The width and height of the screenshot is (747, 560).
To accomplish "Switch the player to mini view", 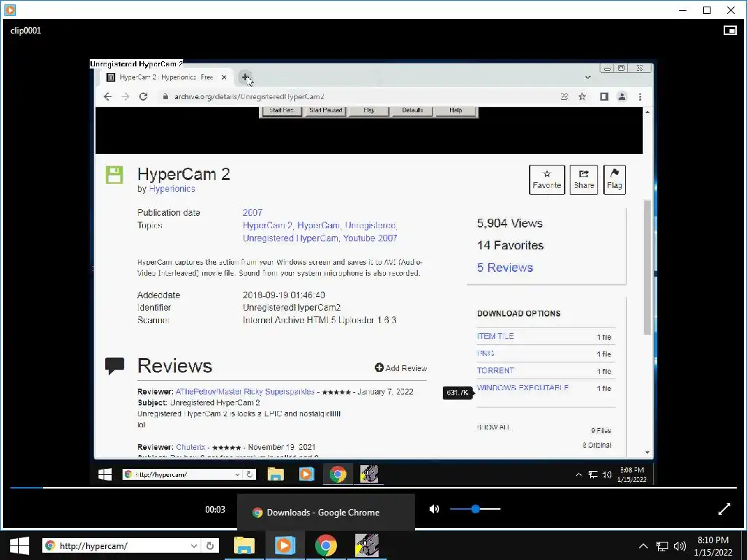I will [x=729, y=31].
